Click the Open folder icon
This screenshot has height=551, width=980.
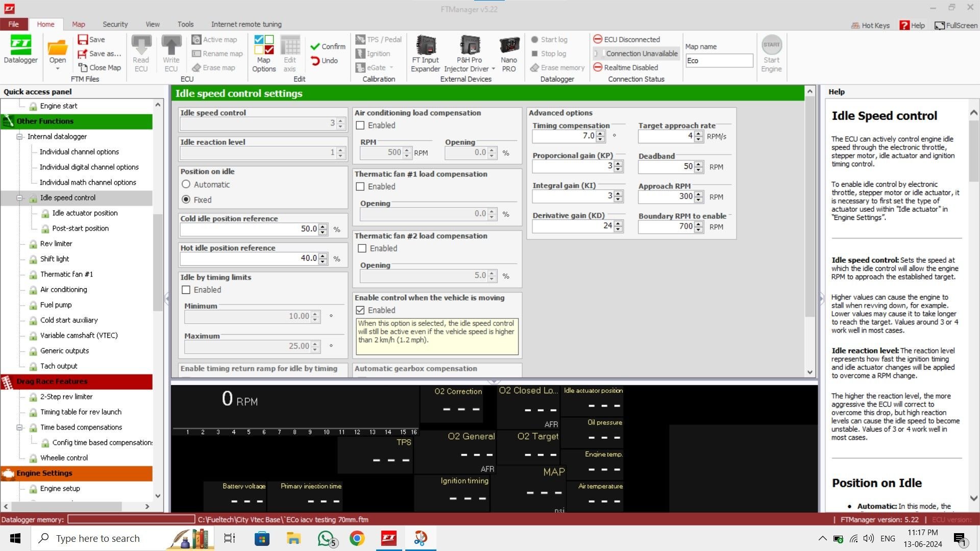(57, 47)
